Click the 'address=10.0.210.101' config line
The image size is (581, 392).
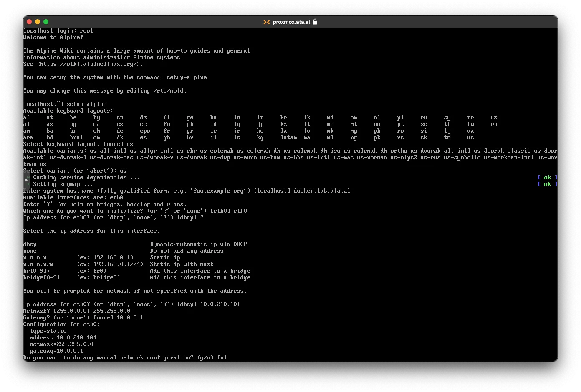pyautogui.click(x=63, y=338)
